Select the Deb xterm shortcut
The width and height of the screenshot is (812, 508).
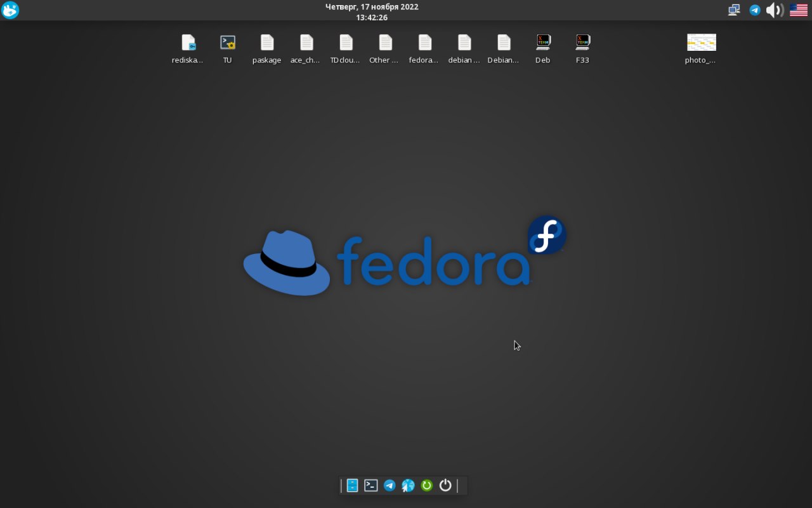(x=543, y=50)
